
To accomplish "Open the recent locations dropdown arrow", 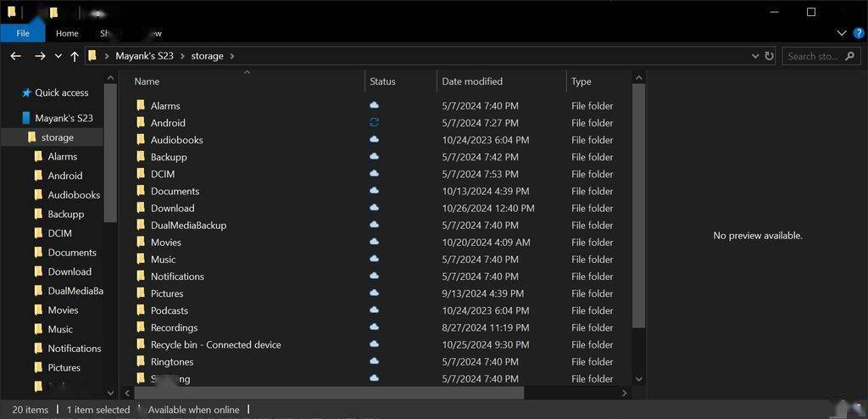I will (58, 56).
